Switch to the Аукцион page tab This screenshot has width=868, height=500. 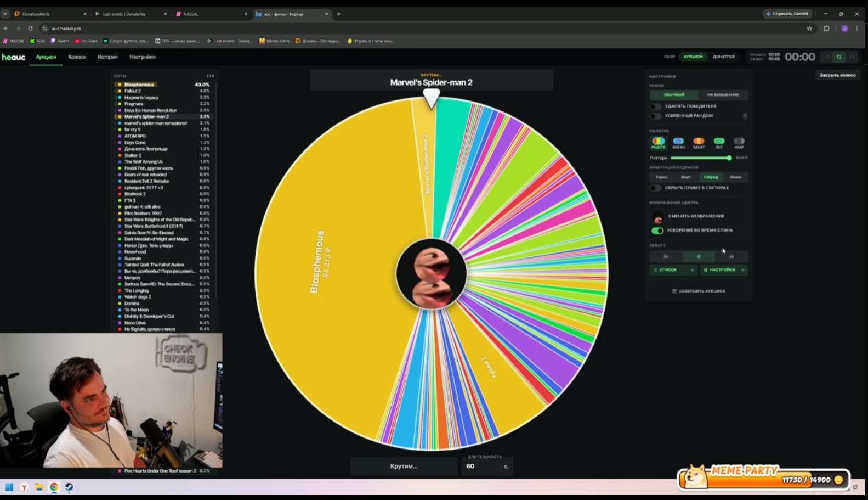click(x=46, y=57)
